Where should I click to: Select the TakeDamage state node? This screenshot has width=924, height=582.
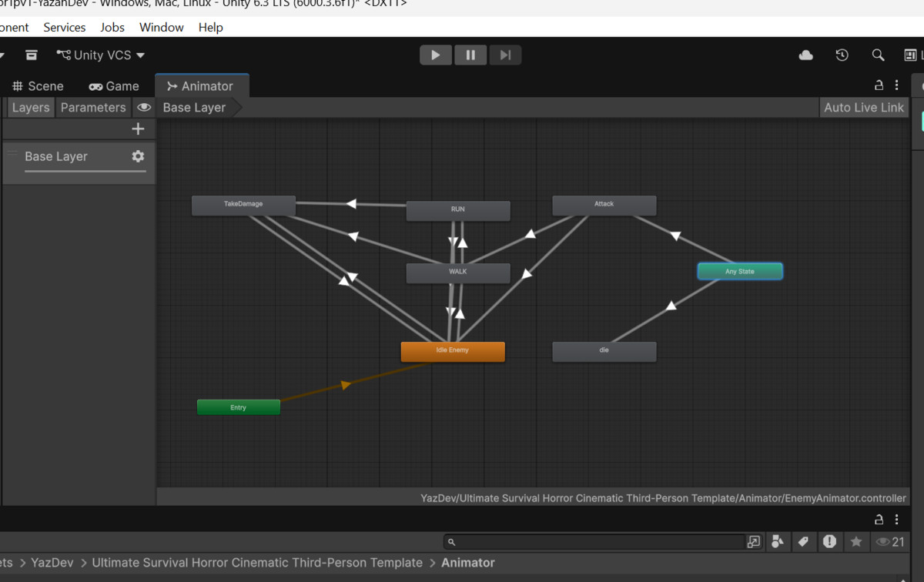243,205
